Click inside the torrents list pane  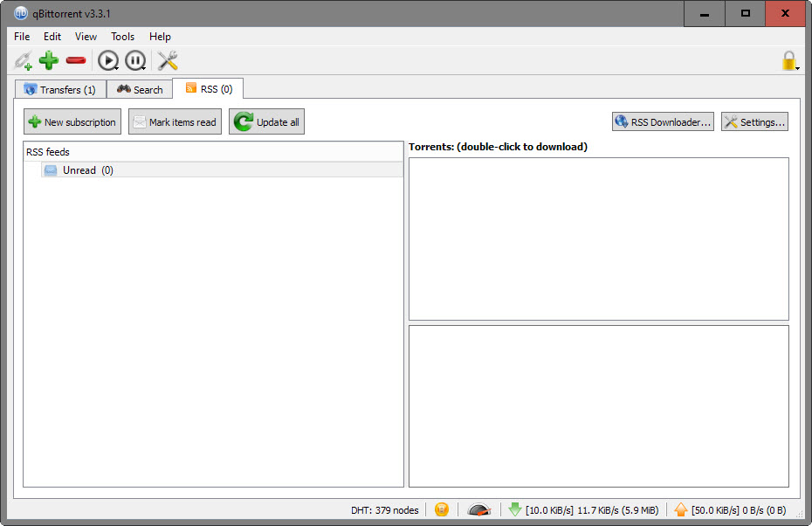(599, 239)
